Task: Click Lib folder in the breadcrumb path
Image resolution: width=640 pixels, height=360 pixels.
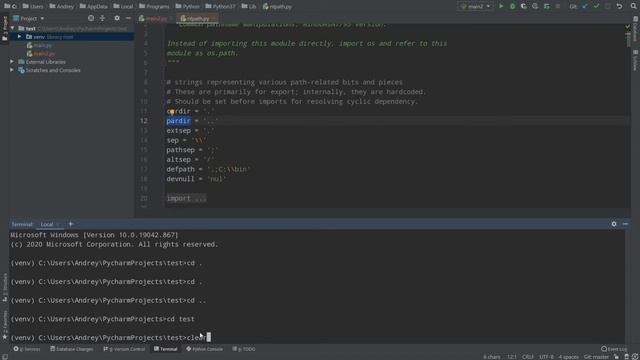Action: pyautogui.click(x=249, y=6)
